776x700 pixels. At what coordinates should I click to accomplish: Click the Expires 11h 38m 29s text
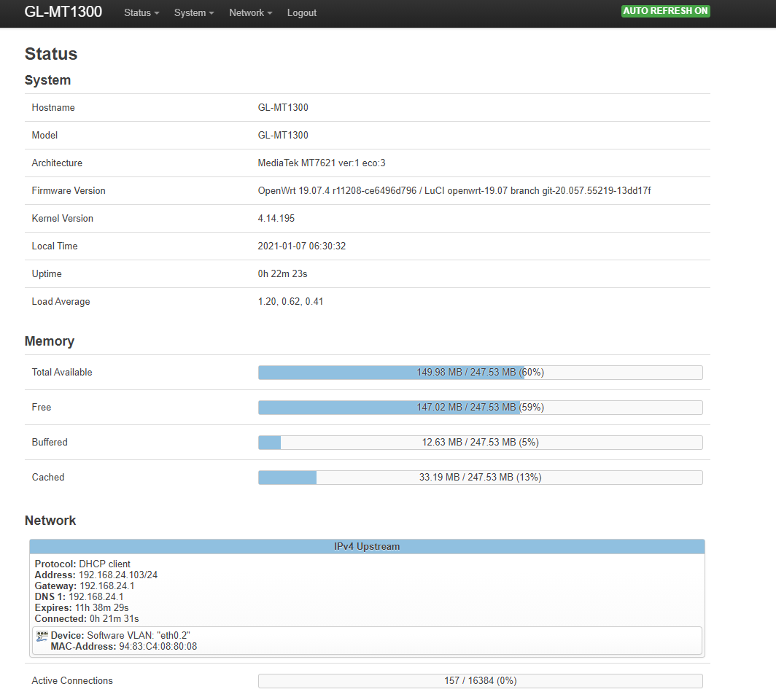82,608
